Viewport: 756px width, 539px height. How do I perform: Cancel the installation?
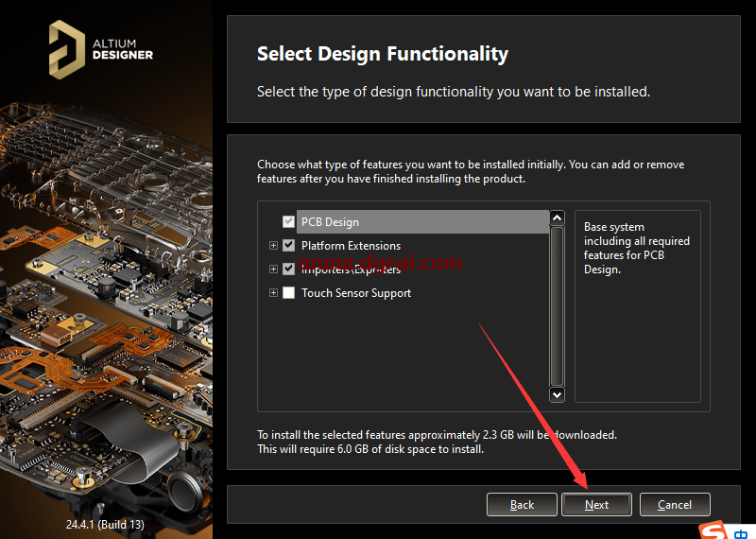coord(675,505)
